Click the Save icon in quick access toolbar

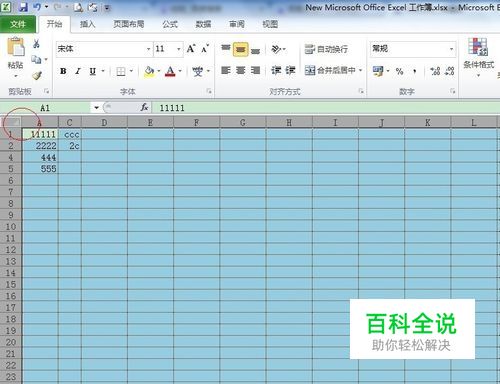tap(23, 7)
